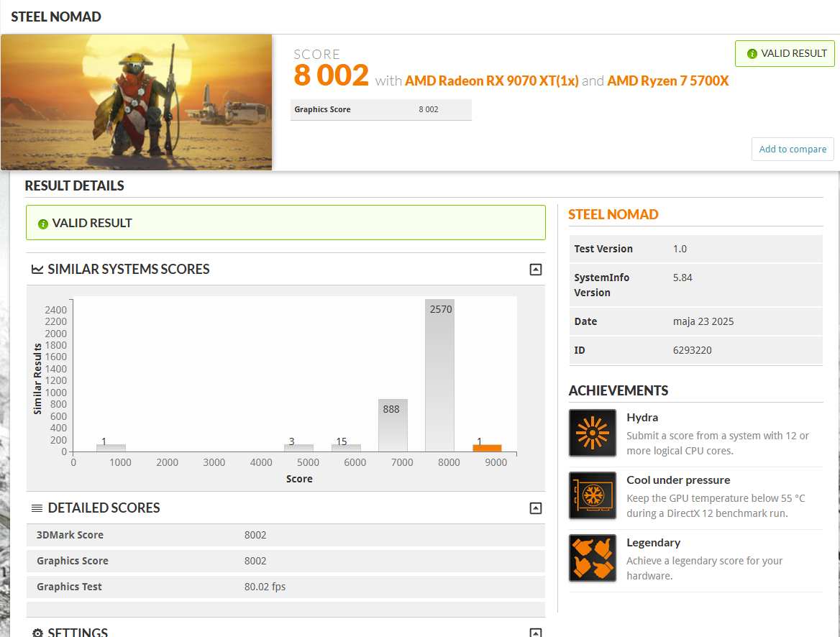840x637 pixels.
Task: Click the SystemInfo Version 5.84 value
Action: (682, 278)
